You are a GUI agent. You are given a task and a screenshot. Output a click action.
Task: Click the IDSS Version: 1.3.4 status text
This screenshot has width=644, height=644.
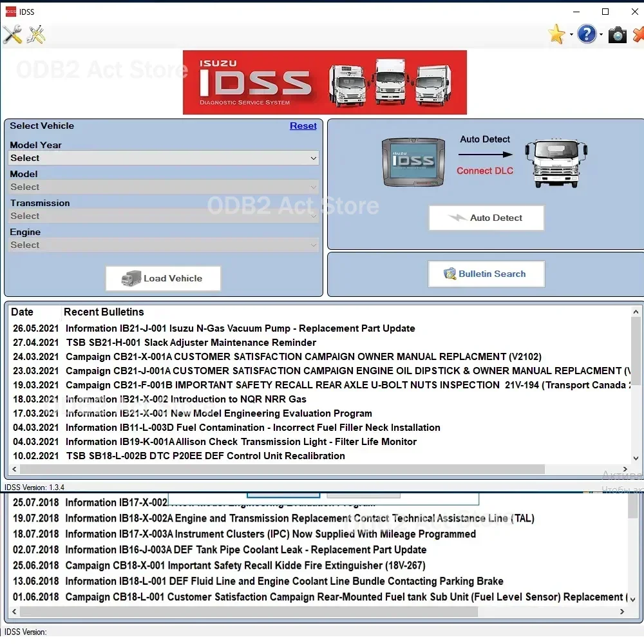point(34,488)
